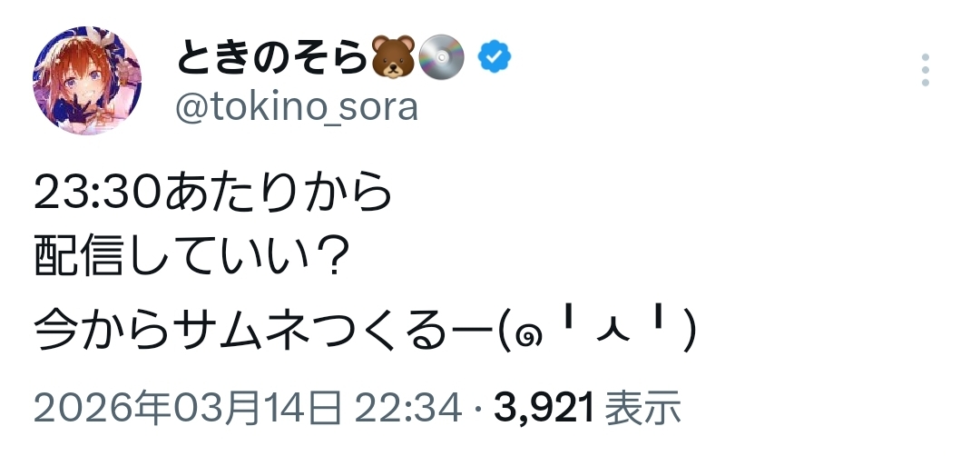Click the 3,921 view count number
Viewport: 980px width, 456px height.
(x=544, y=410)
